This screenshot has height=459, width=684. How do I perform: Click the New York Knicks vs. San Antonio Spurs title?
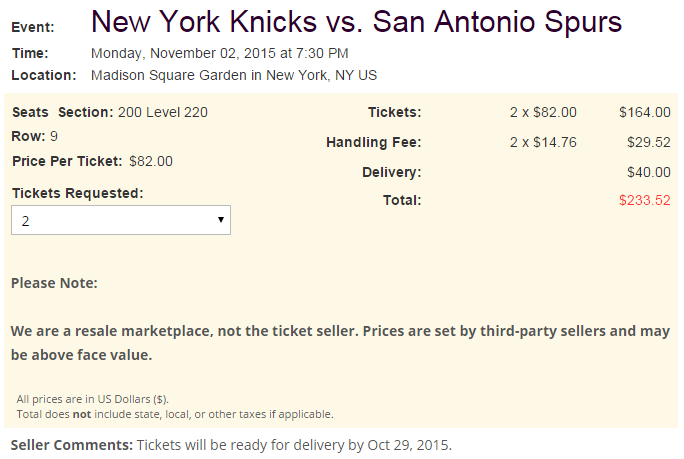click(x=356, y=22)
